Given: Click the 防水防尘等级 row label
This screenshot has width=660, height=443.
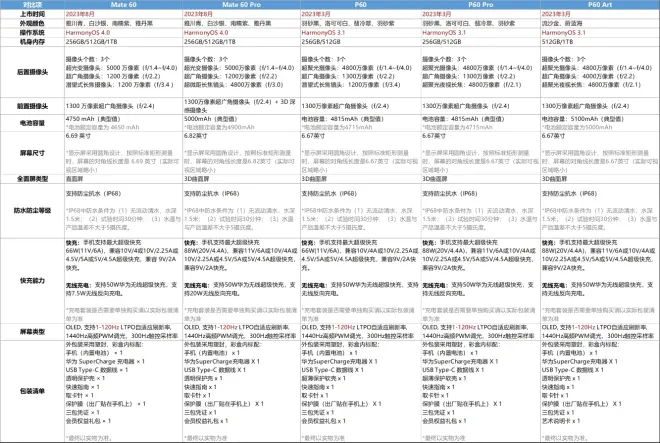Looking at the screenshot, I should point(32,212).
